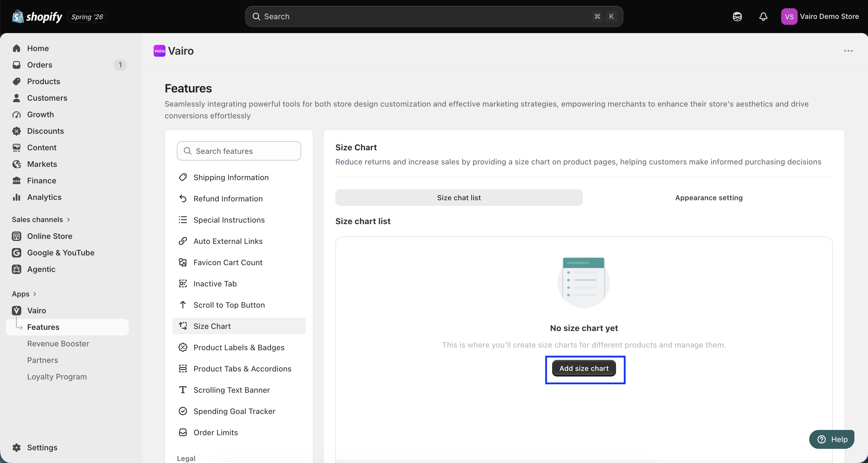Viewport: 868px width, 463px height.
Task: Open the notifications bell icon
Action: [763, 17]
